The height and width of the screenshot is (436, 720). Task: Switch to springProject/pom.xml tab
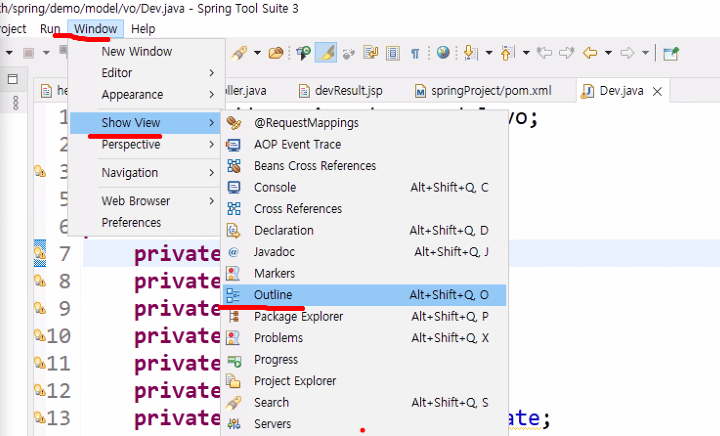coord(483,91)
